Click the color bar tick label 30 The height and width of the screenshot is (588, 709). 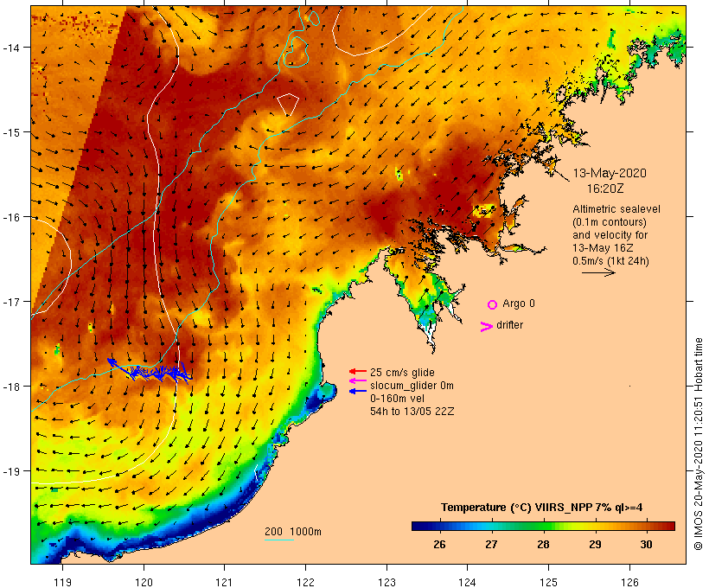(x=647, y=545)
